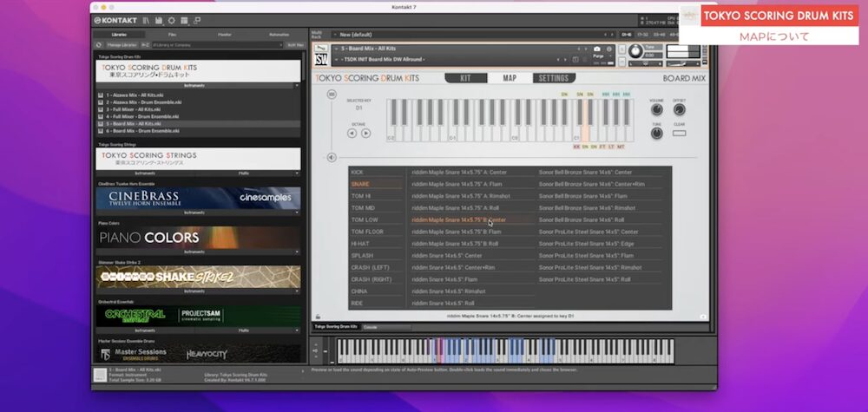Click the Manage Libraries button

[x=122, y=45]
